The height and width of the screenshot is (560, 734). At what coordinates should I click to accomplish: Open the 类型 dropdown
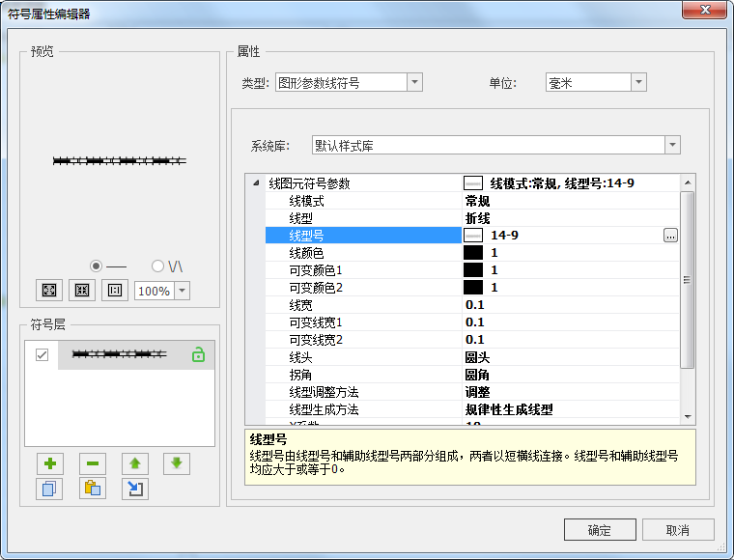(x=414, y=83)
